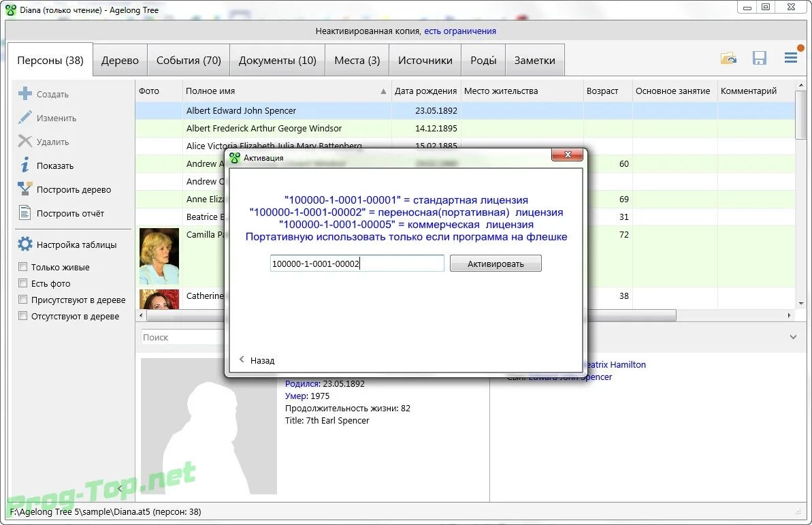The image size is (812, 525).
Task: Open the Документы (10) tab
Action: (x=278, y=60)
